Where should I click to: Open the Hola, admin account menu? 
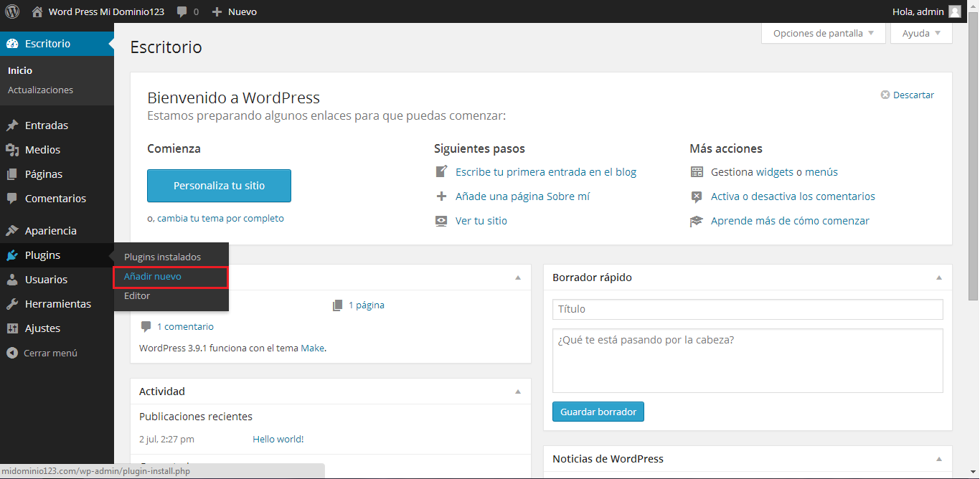[x=926, y=11]
